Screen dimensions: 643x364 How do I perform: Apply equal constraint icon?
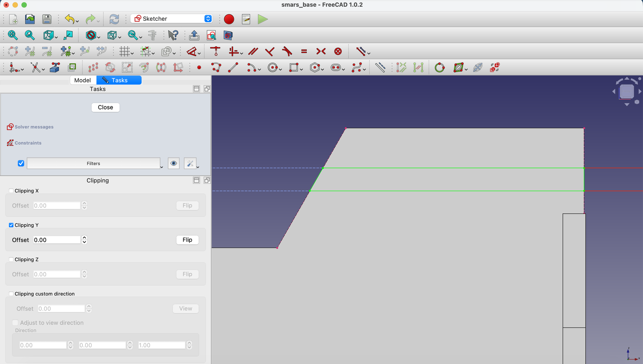[304, 51]
